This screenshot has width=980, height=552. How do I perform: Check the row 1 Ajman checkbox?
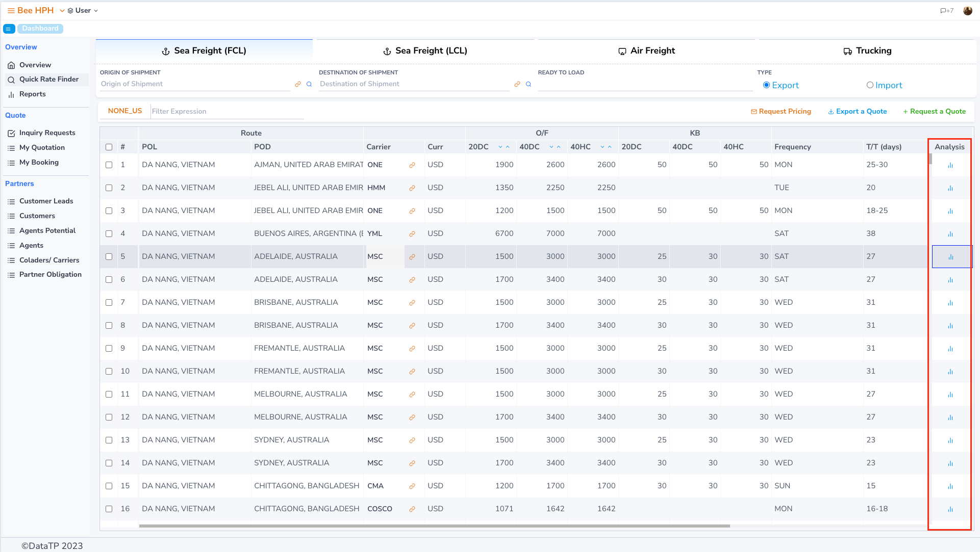[109, 165]
